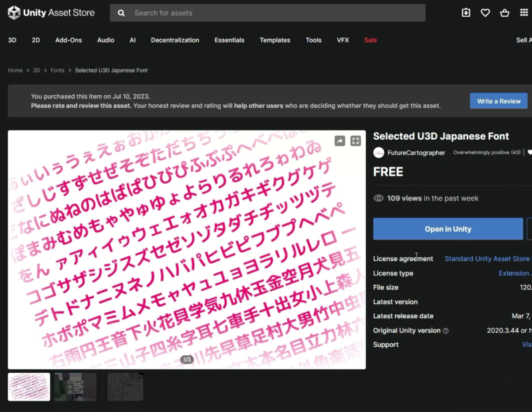Open the favorites heart icon in header
Image resolution: width=532 pixels, height=412 pixels.
click(x=485, y=13)
